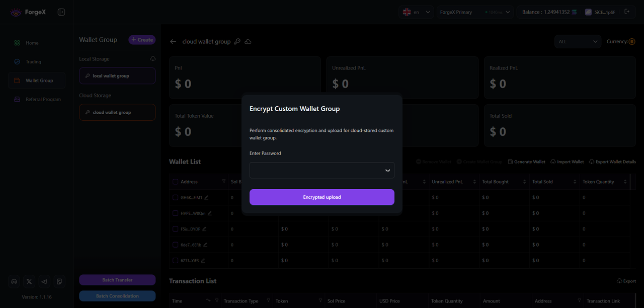Focus the Enter Password input field
644x308 pixels.
322,170
